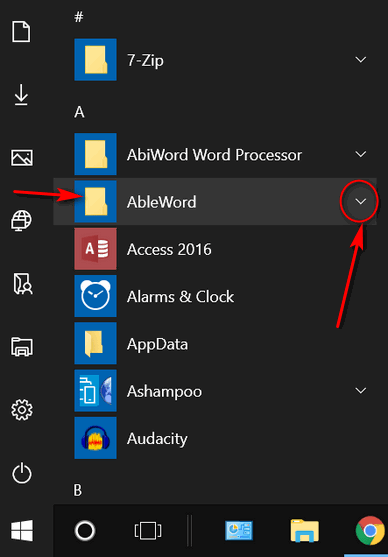Open the Documents sidebar icon
Viewport: 388px width, 557px height.
pos(22,32)
